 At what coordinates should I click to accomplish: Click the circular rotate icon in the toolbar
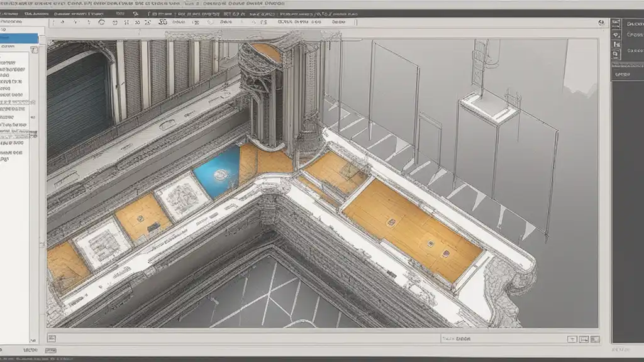point(101,22)
